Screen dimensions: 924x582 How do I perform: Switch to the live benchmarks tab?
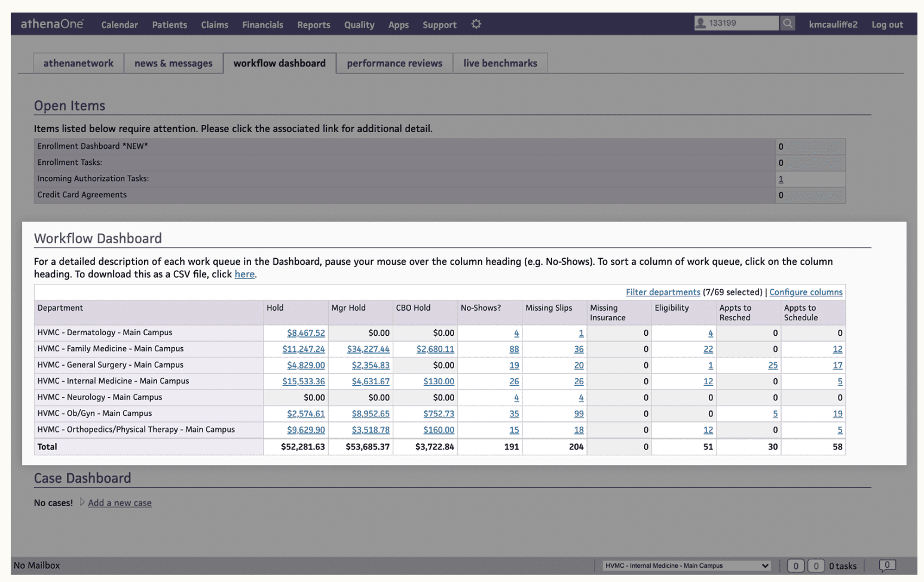click(500, 63)
